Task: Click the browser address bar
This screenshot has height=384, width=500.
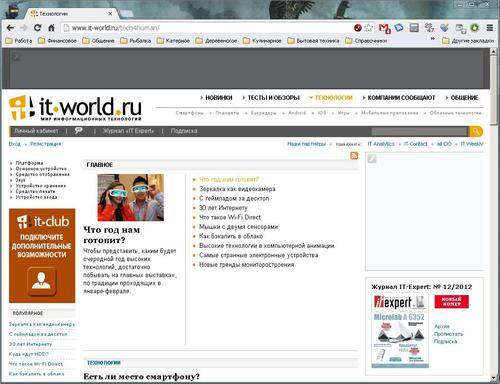Action: point(207,28)
